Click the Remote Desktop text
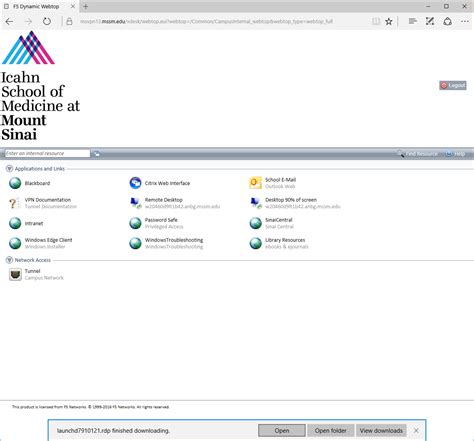 point(164,200)
